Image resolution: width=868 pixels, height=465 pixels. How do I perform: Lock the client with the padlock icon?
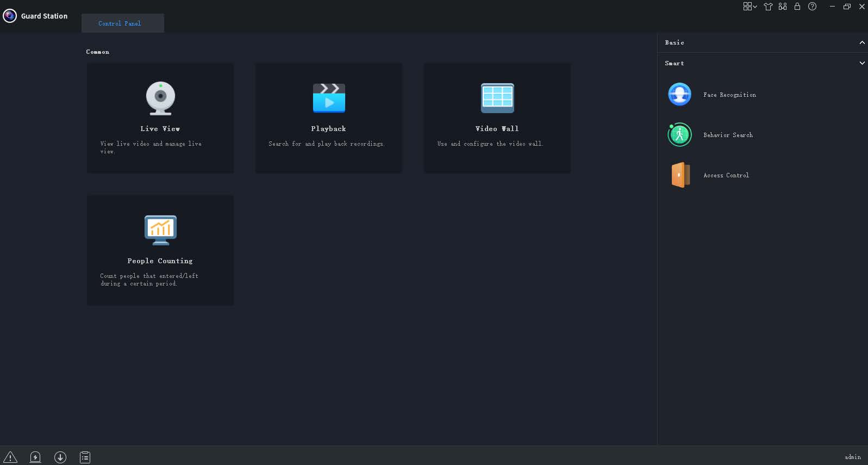(797, 7)
